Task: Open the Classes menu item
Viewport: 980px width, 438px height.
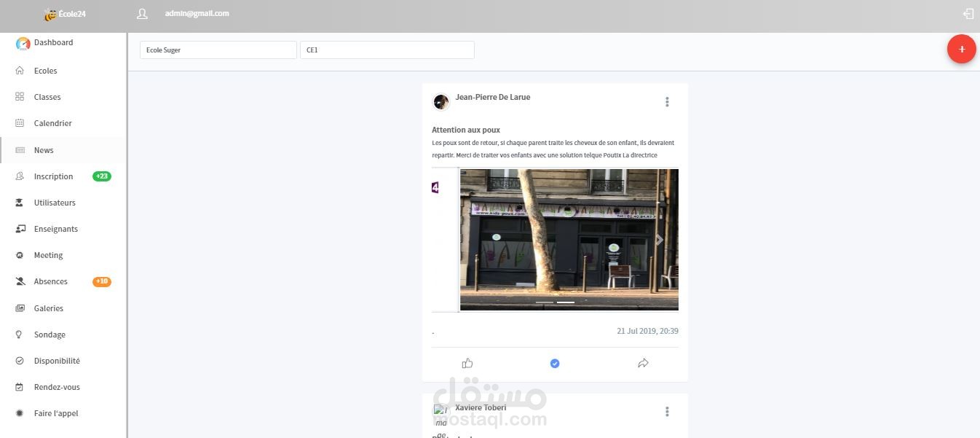Action: click(47, 97)
